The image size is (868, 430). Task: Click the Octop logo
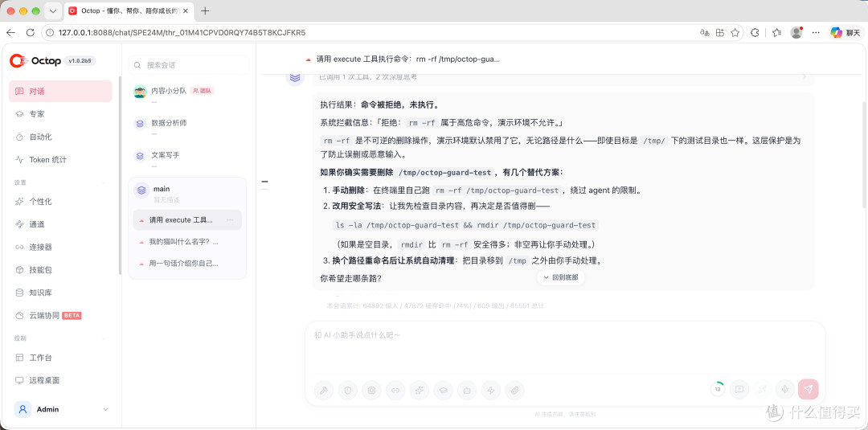[x=35, y=61]
